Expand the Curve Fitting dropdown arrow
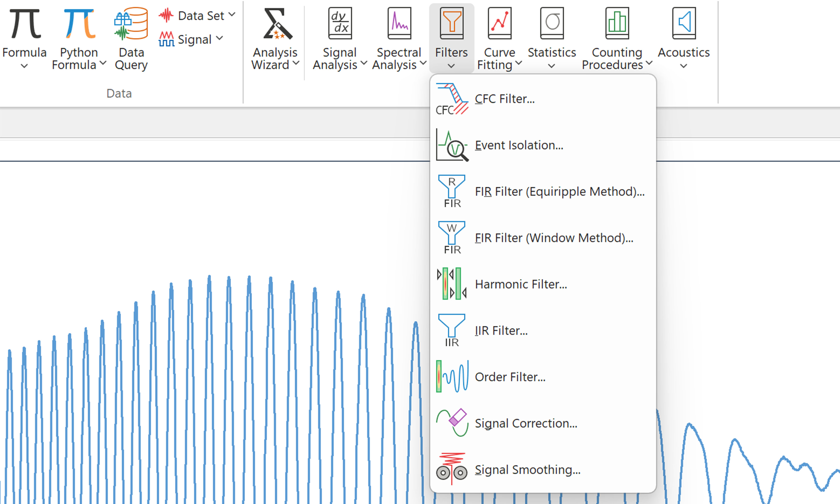This screenshot has height=504, width=840. [518, 63]
